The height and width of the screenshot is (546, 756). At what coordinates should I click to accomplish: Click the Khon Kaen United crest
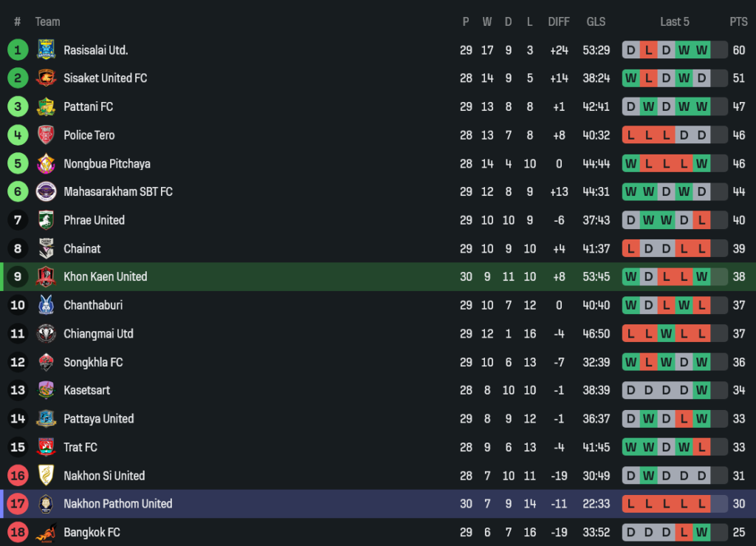click(46, 277)
